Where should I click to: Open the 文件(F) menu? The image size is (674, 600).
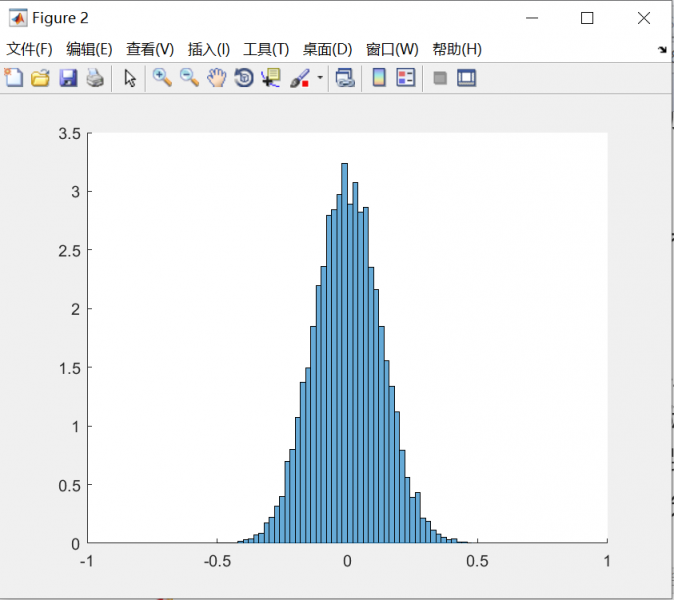30,49
